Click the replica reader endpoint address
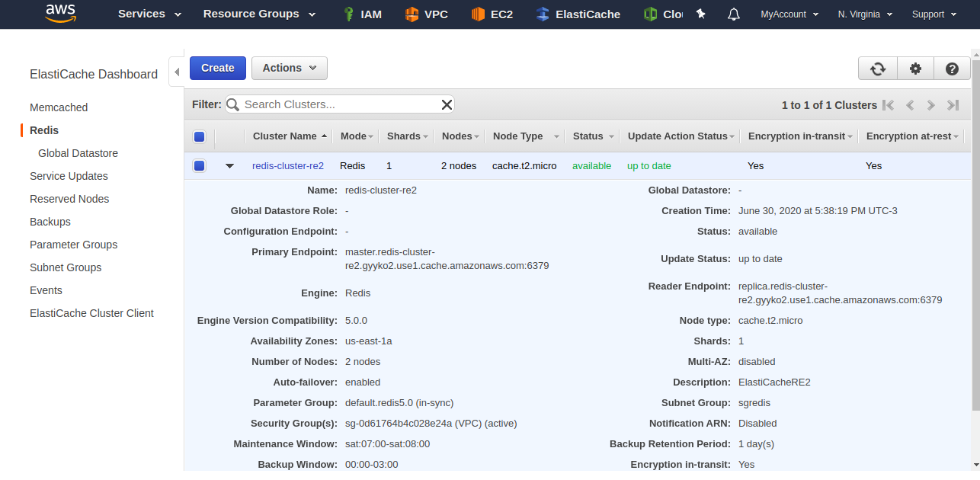 841,293
